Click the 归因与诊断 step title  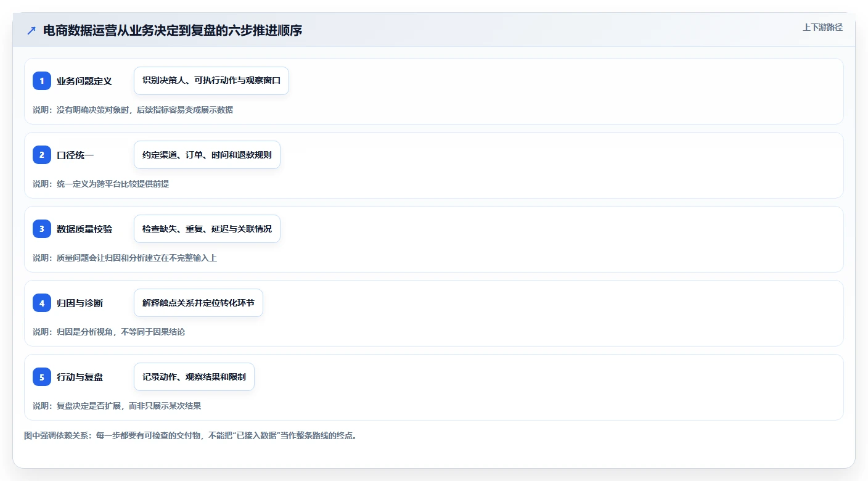click(80, 303)
